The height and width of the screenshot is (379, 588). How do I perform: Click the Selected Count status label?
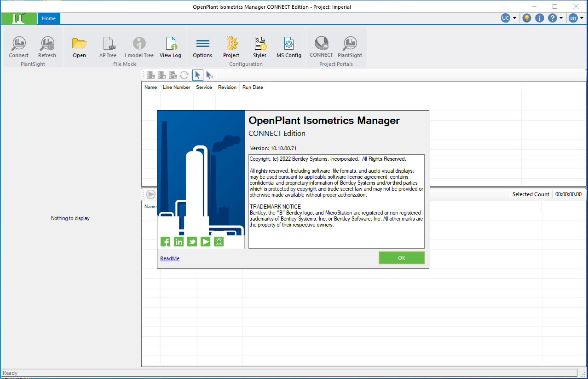(x=531, y=194)
